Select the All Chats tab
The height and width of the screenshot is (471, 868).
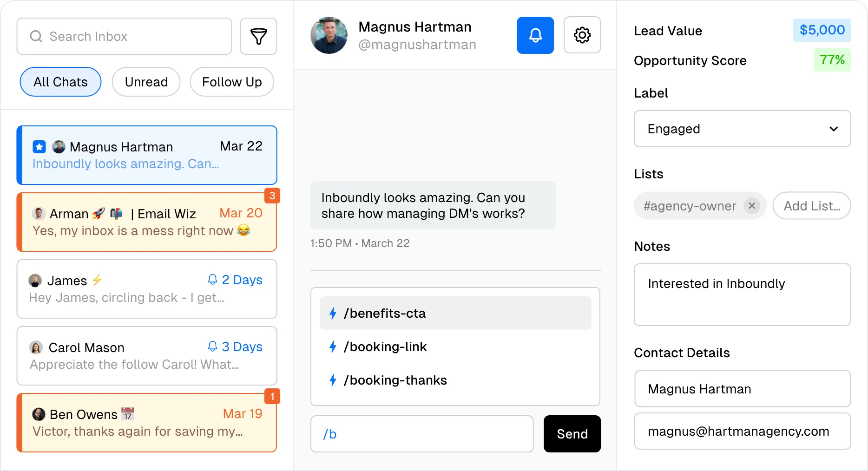coord(60,82)
